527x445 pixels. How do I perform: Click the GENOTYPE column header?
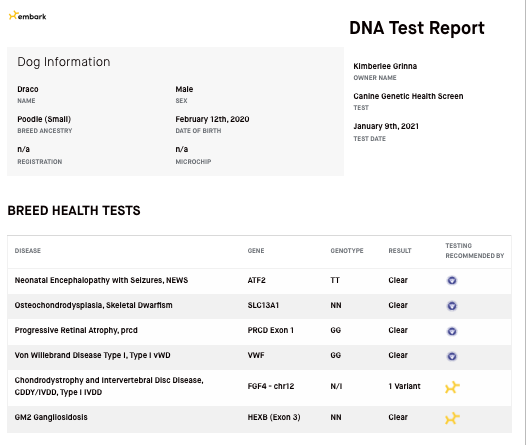click(347, 251)
